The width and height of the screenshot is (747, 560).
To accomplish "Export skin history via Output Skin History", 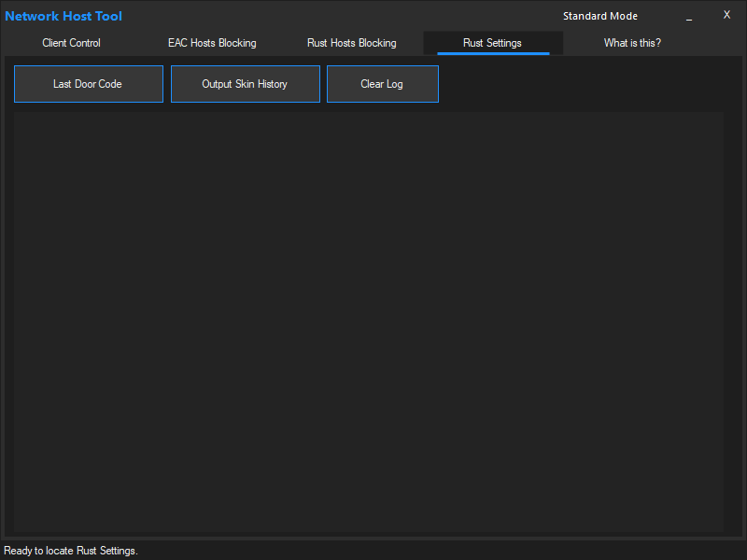I will click(x=245, y=83).
